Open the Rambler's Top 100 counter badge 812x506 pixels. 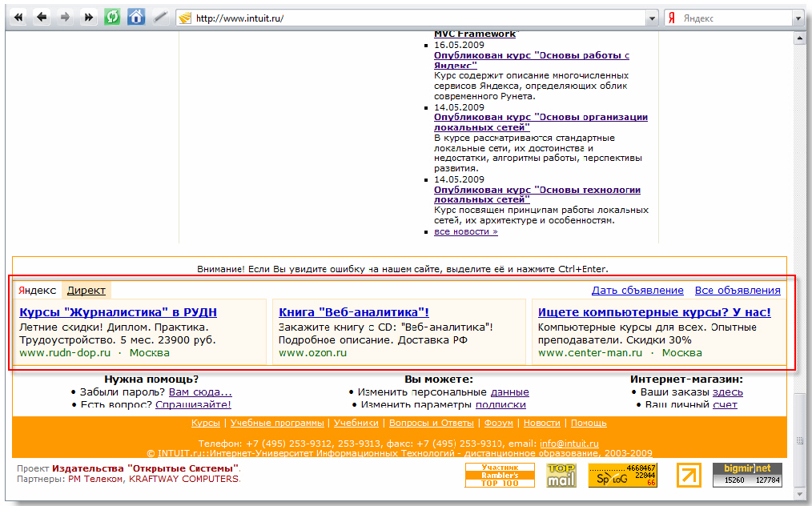pyautogui.click(x=500, y=476)
